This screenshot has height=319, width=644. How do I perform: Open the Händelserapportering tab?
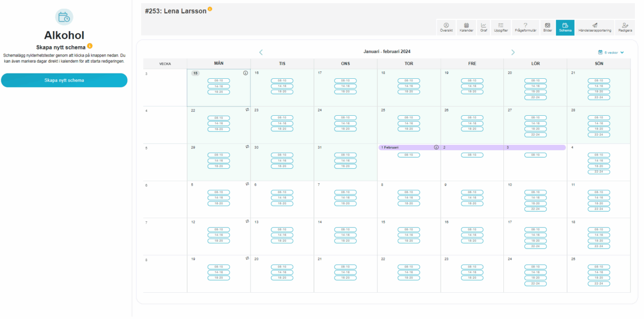coord(594,28)
